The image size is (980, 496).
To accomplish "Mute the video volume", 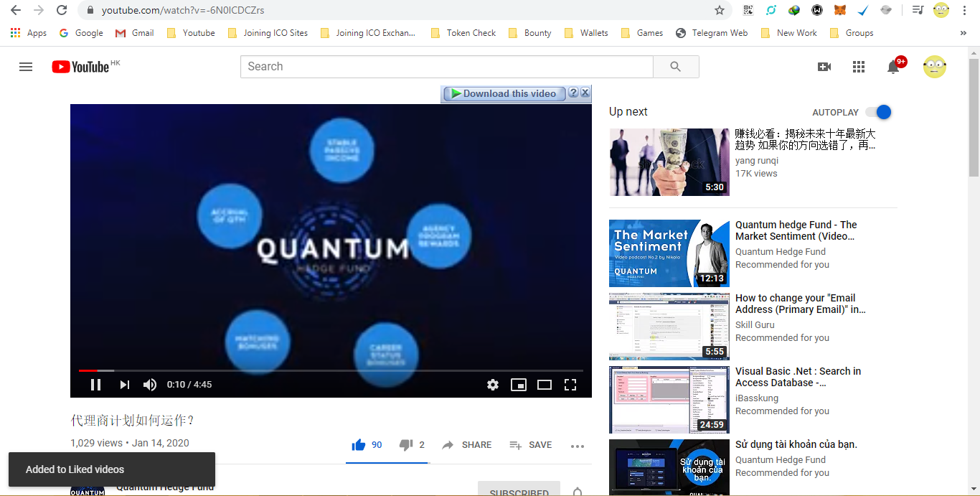I will pos(150,385).
